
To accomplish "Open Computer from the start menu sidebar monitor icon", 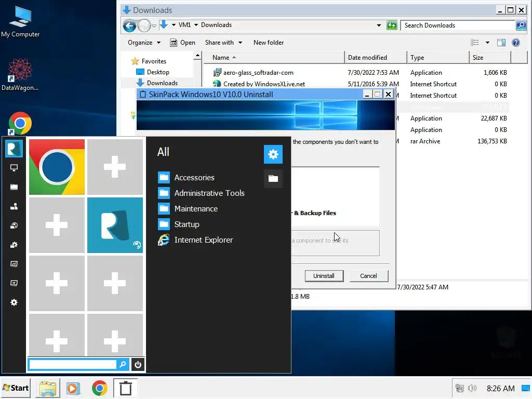I will click(14, 168).
